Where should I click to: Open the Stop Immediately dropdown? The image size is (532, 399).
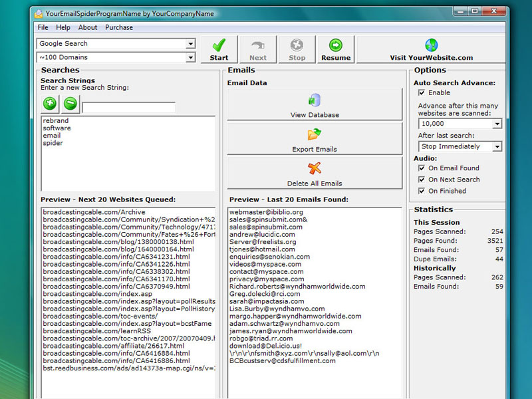pos(497,146)
